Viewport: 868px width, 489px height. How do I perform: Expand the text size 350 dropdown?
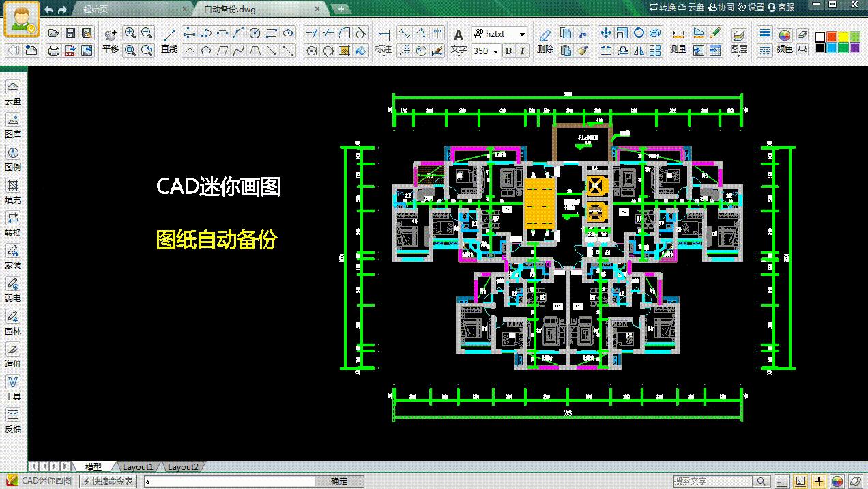click(495, 51)
